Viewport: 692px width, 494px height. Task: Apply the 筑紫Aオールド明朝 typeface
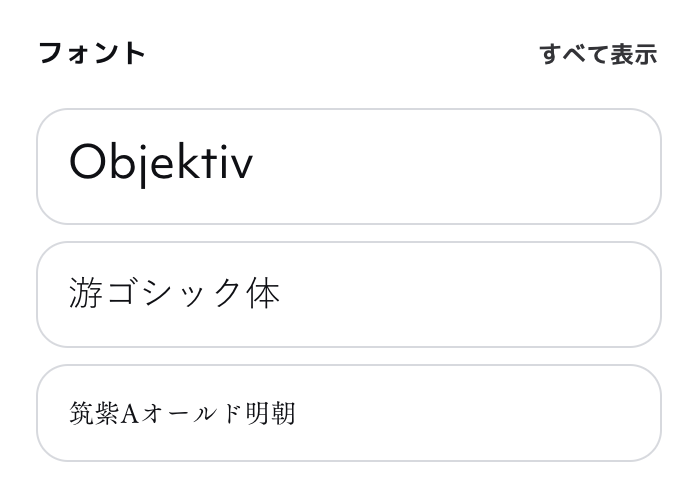click(x=348, y=412)
